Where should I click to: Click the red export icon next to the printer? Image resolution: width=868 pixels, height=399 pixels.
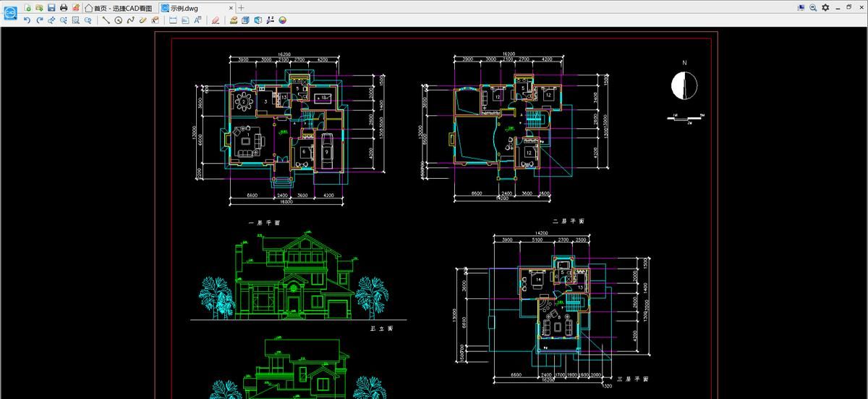pos(75,7)
